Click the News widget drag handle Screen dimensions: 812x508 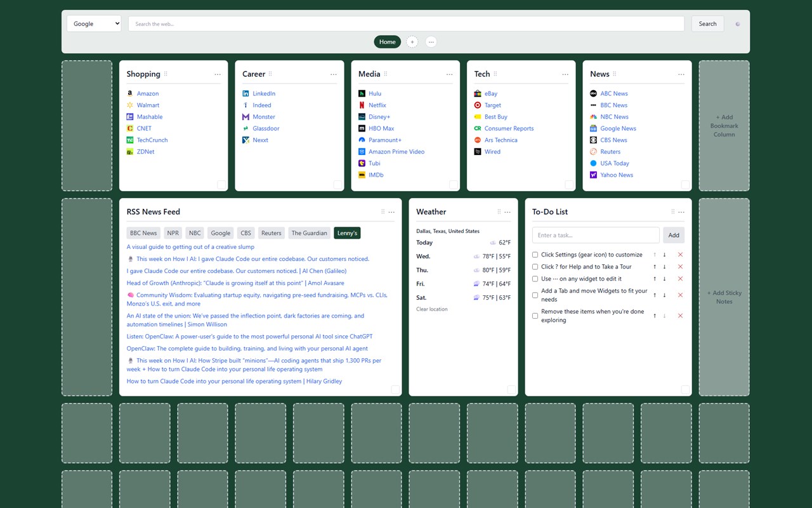[615, 74]
